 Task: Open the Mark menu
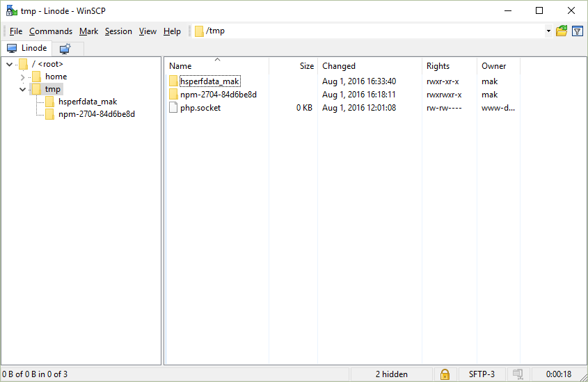pyautogui.click(x=88, y=31)
